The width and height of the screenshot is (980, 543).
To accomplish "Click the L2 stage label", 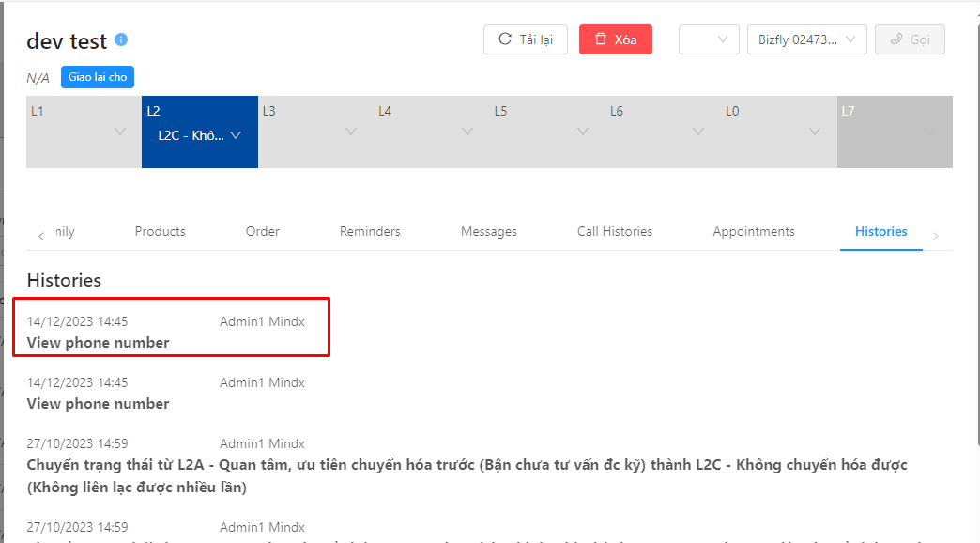I will pos(153,111).
